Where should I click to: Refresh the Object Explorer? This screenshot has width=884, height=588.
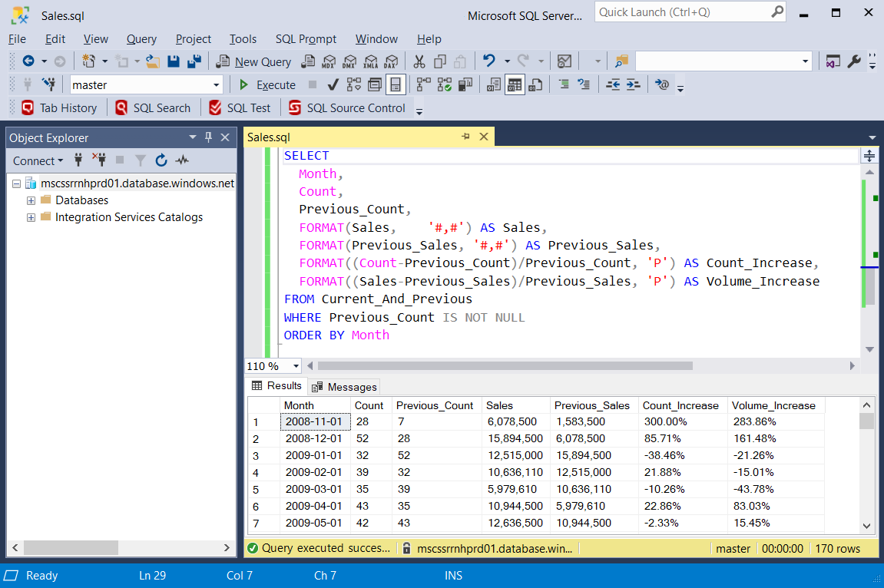(x=161, y=160)
